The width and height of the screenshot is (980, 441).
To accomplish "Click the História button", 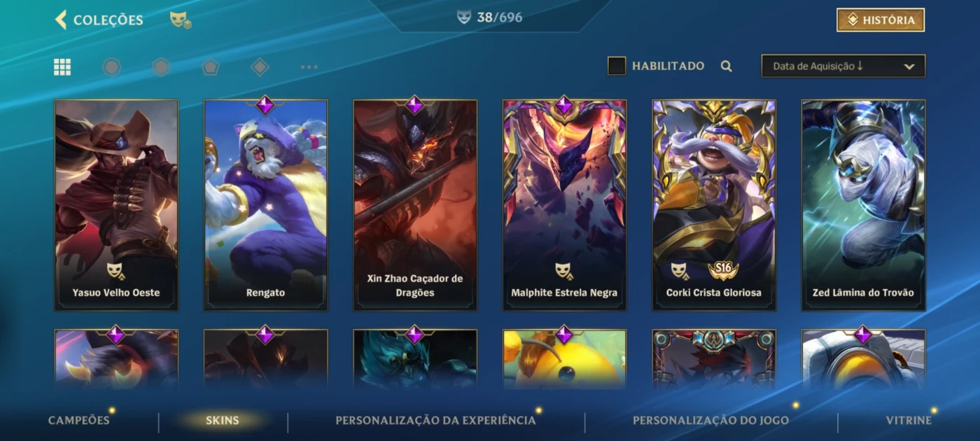I will point(881,20).
